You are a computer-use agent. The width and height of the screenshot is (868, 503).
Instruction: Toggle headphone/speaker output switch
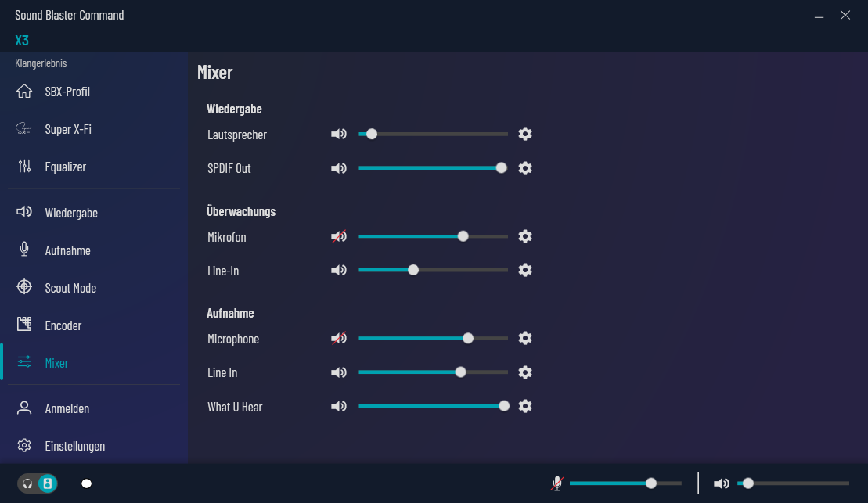[38, 483]
